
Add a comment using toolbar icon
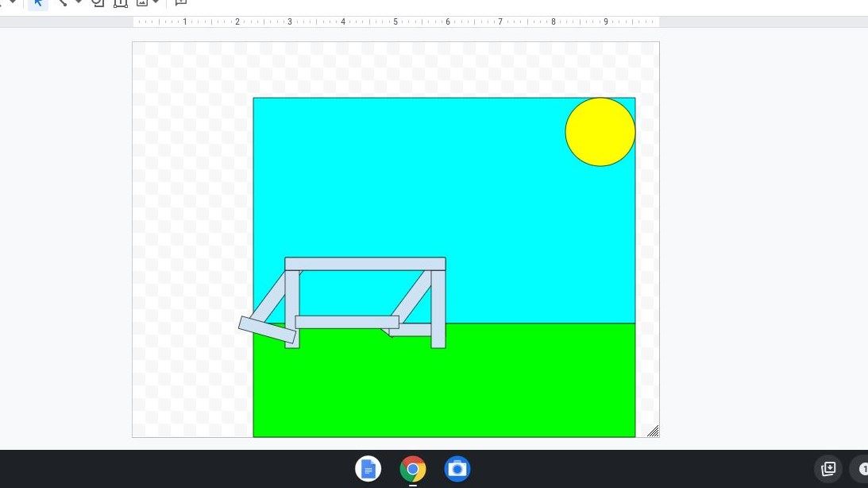180,2
